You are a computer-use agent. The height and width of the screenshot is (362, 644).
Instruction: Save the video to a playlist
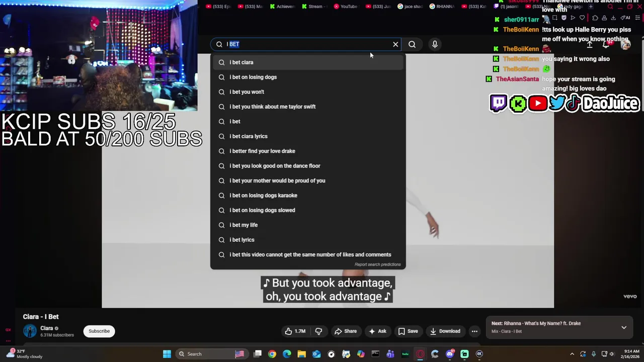pos(408,331)
